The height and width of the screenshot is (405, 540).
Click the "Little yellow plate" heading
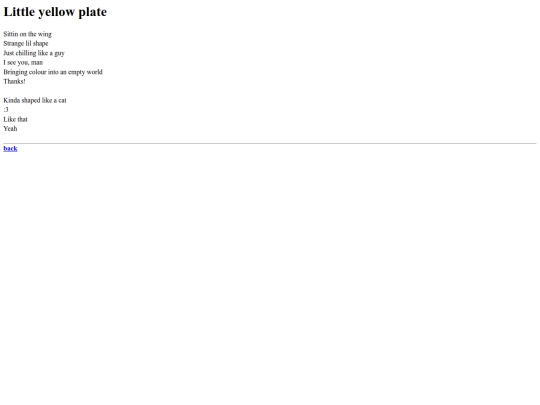pyautogui.click(x=55, y=12)
